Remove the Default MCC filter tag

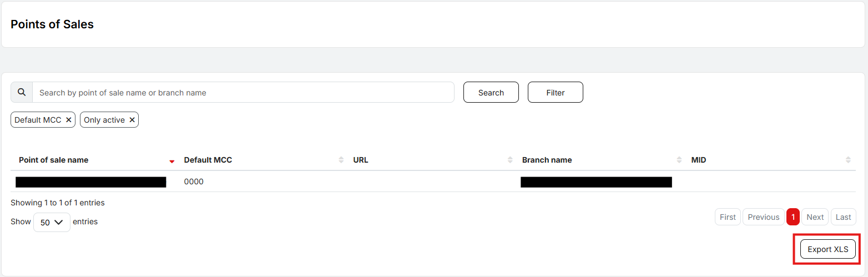click(68, 120)
